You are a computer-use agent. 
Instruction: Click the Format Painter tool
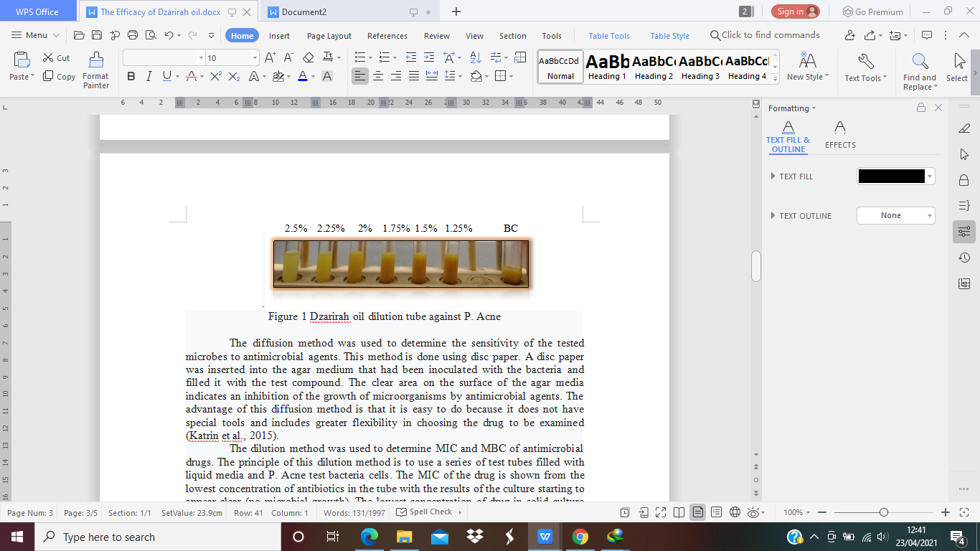pyautogui.click(x=95, y=71)
